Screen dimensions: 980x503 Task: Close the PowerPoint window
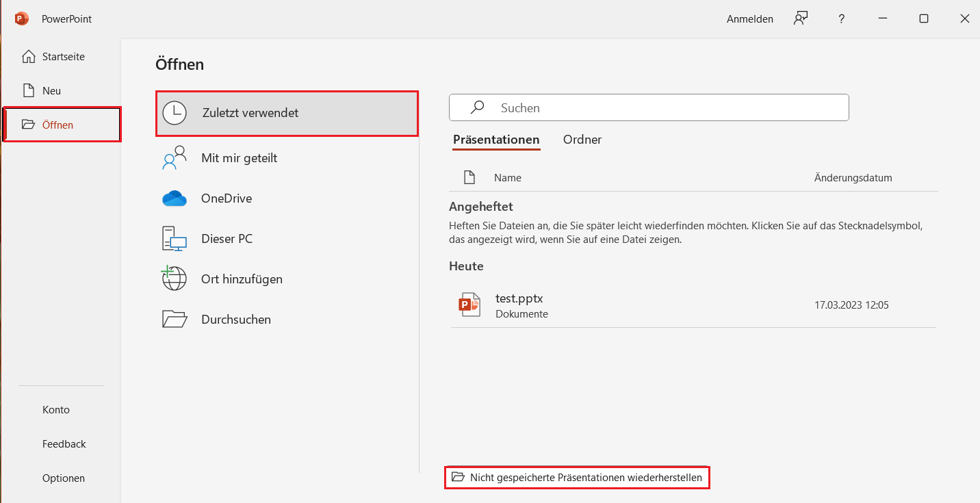point(965,18)
